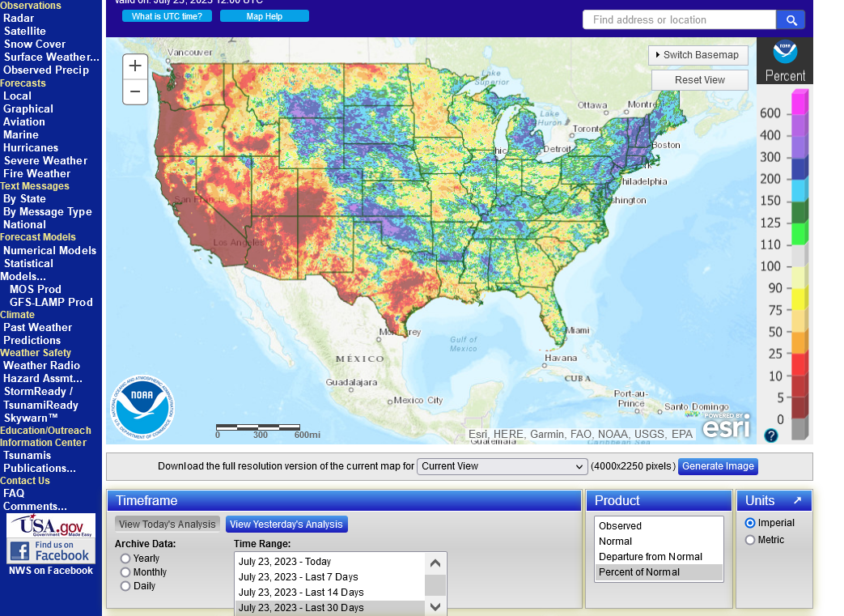
Task: Open Observed Precip link
Action: (46, 70)
